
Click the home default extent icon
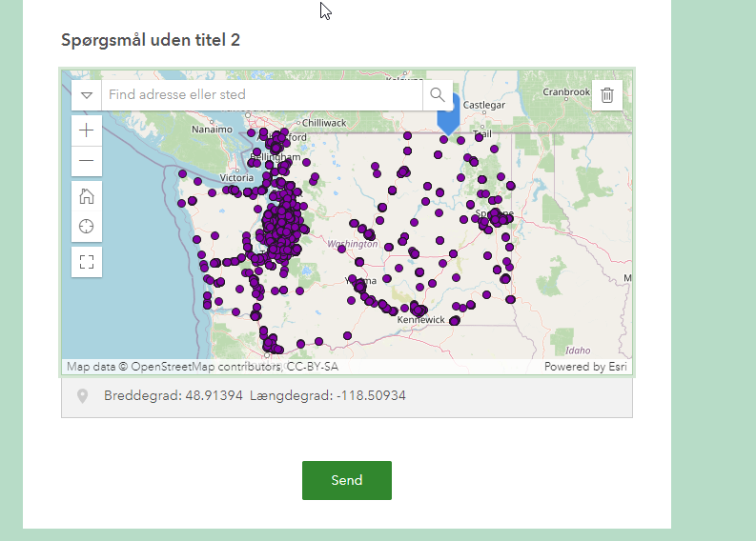pos(87,196)
